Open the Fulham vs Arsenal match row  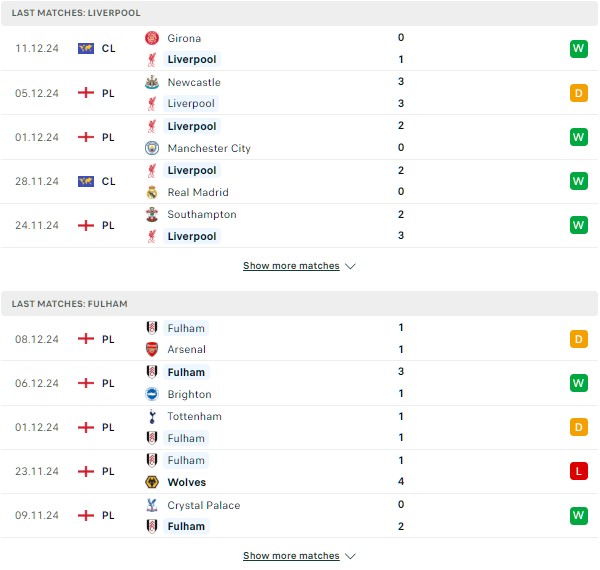point(300,339)
